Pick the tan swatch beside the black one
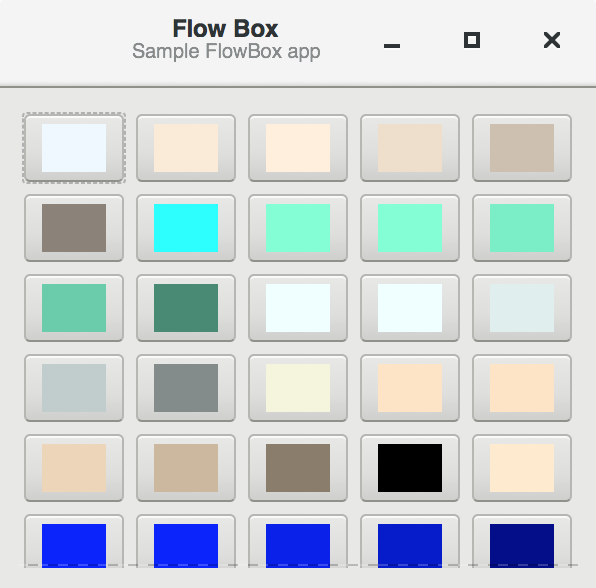The height and width of the screenshot is (588, 596). (298, 468)
